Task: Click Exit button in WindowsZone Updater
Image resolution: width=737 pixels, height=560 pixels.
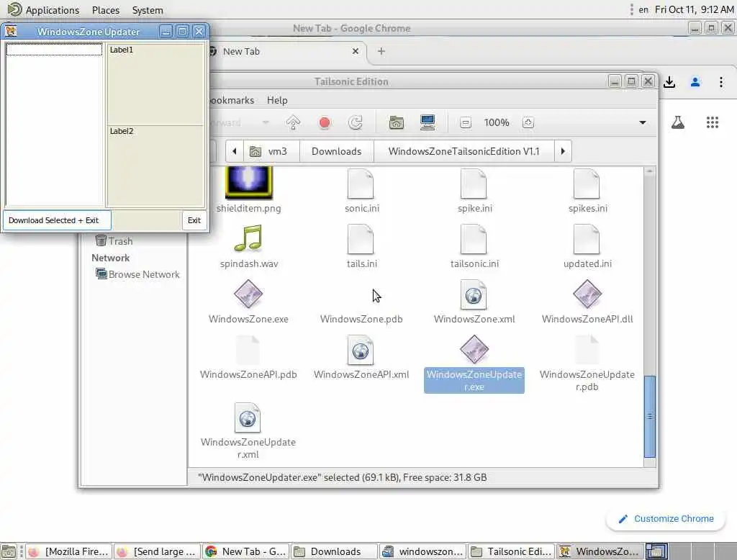Action: coord(194,220)
